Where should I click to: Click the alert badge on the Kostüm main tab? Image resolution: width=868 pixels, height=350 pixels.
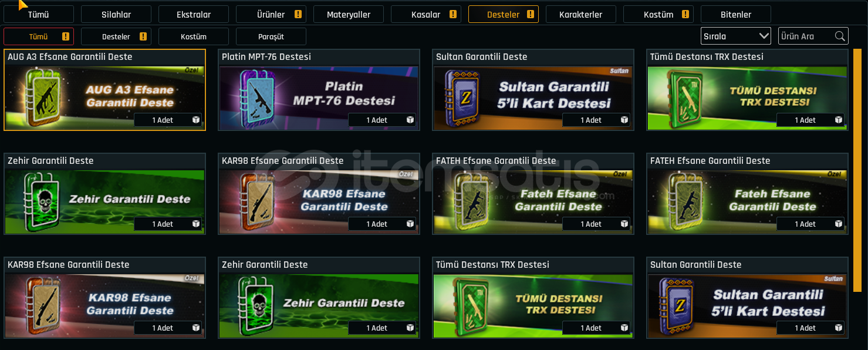[685, 14]
